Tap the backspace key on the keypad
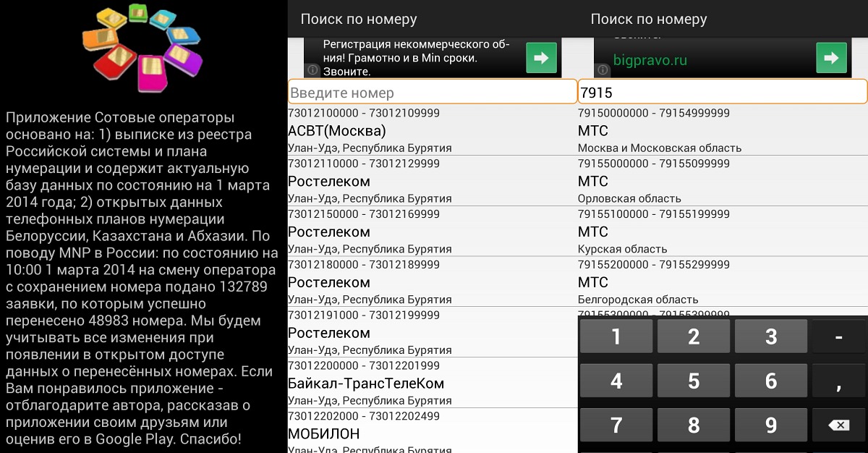 tap(839, 425)
